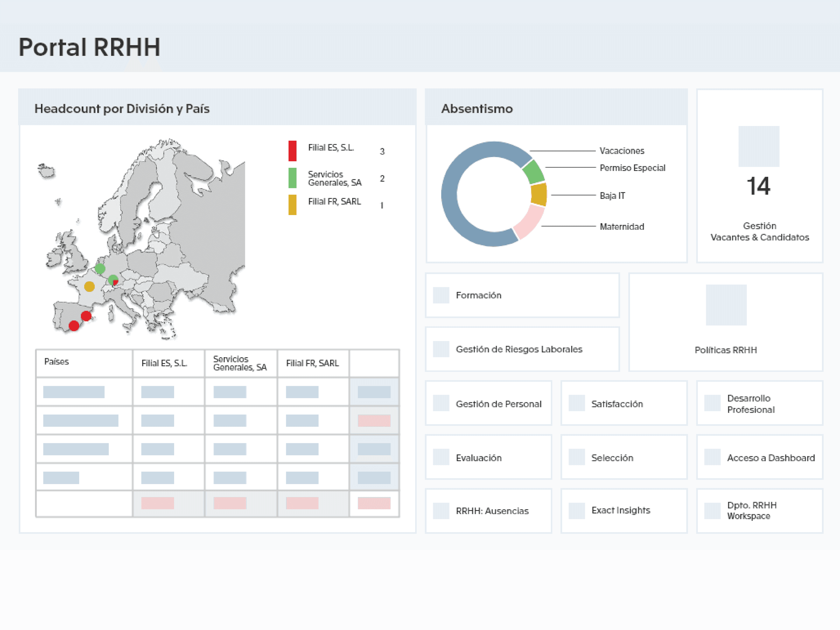Viewport: 840px width, 630px height.
Task: Open RRHH: Ausencias tile
Action: (x=492, y=511)
